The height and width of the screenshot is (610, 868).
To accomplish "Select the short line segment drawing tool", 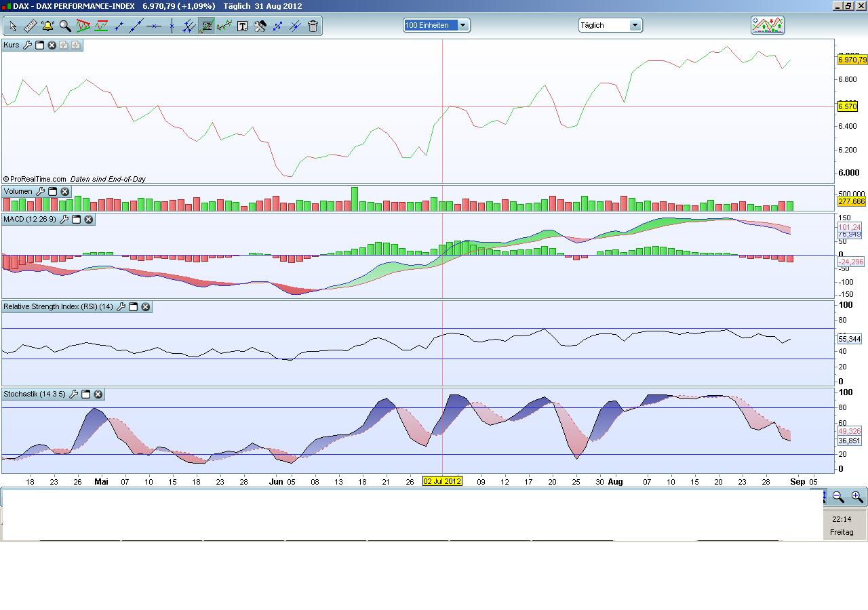I will click(x=119, y=26).
